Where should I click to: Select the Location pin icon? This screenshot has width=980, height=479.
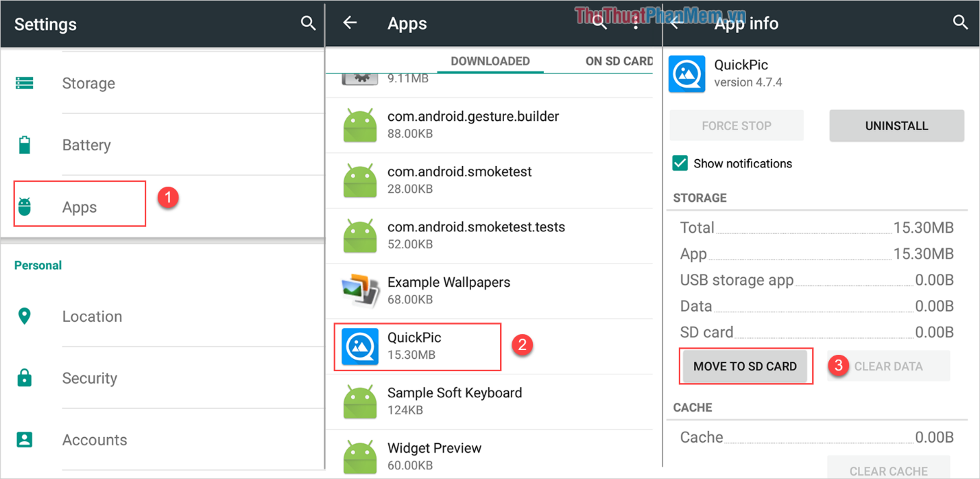pyautogui.click(x=25, y=316)
